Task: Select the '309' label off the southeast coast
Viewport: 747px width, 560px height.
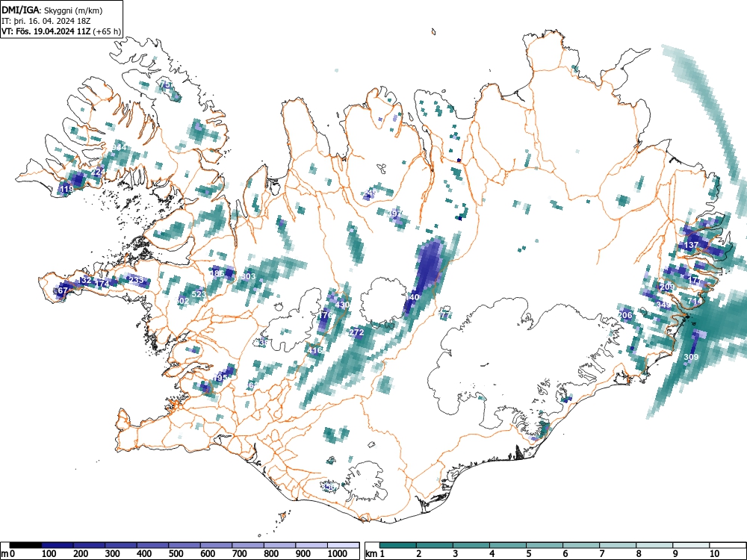Action: (x=691, y=357)
